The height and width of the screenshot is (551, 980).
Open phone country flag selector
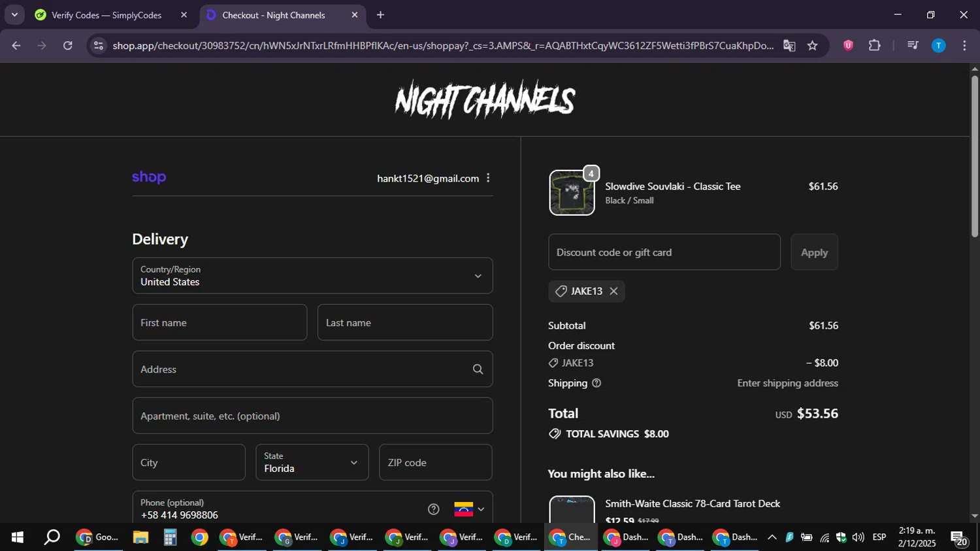pos(469,509)
